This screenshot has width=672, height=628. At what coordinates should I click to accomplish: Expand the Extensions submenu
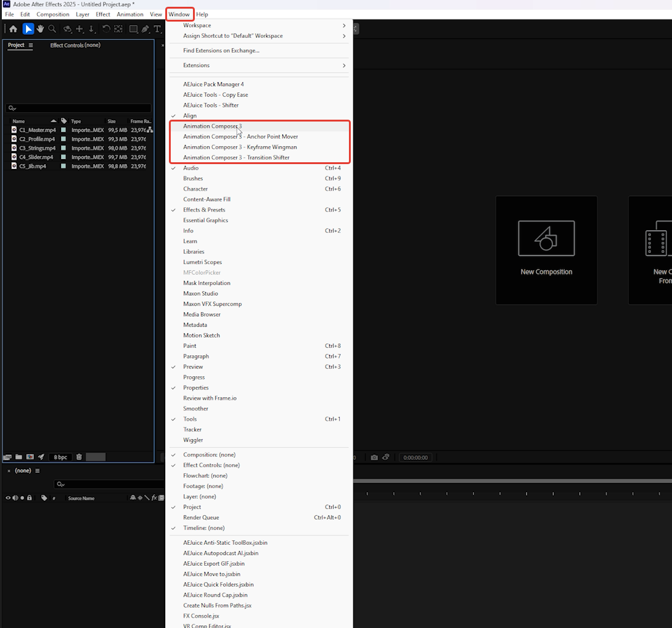(259, 65)
